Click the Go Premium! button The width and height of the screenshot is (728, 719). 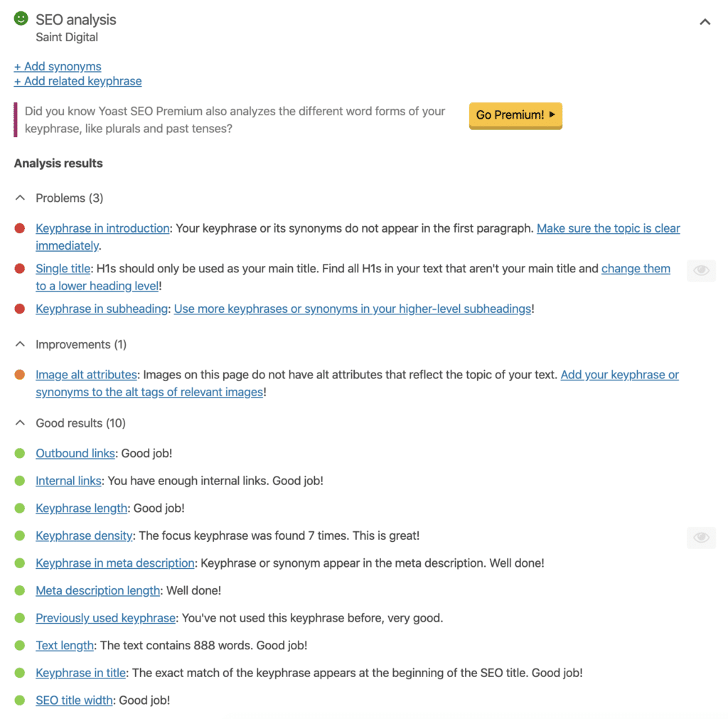tap(515, 115)
